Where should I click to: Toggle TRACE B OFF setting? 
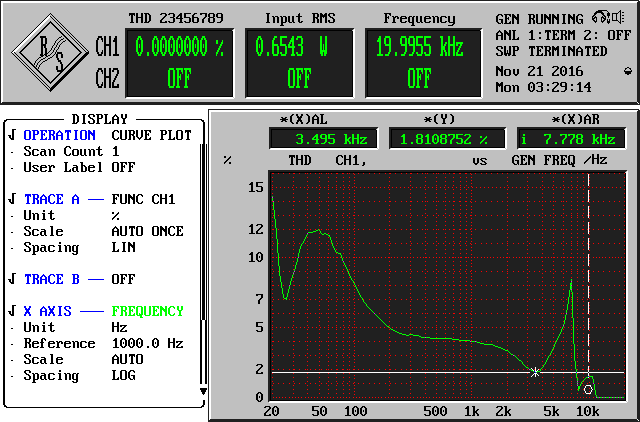pyautogui.click(x=123, y=279)
